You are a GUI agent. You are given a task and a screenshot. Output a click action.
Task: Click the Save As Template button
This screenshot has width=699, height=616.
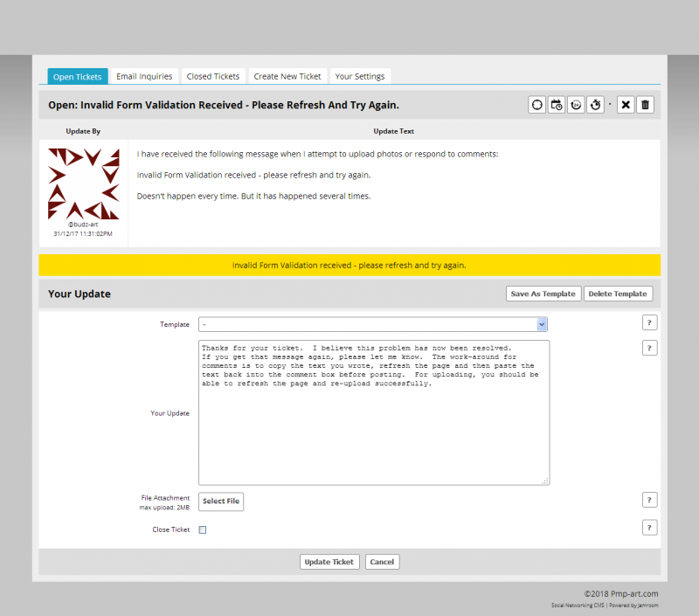(x=543, y=294)
